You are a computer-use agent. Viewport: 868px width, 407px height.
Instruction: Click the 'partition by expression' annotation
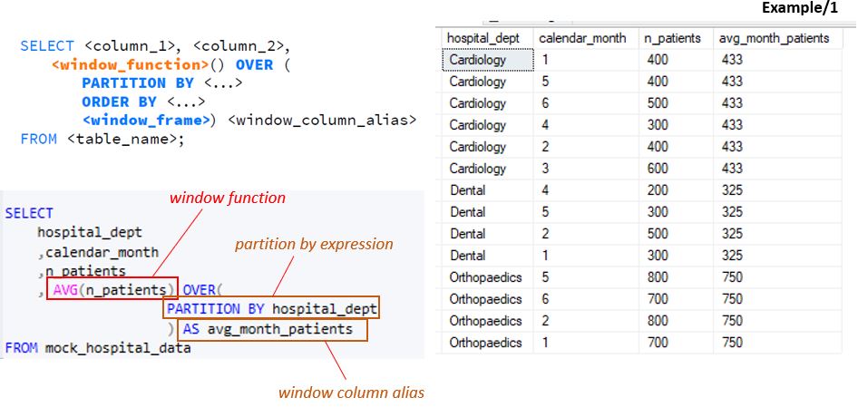pyautogui.click(x=314, y=244)
